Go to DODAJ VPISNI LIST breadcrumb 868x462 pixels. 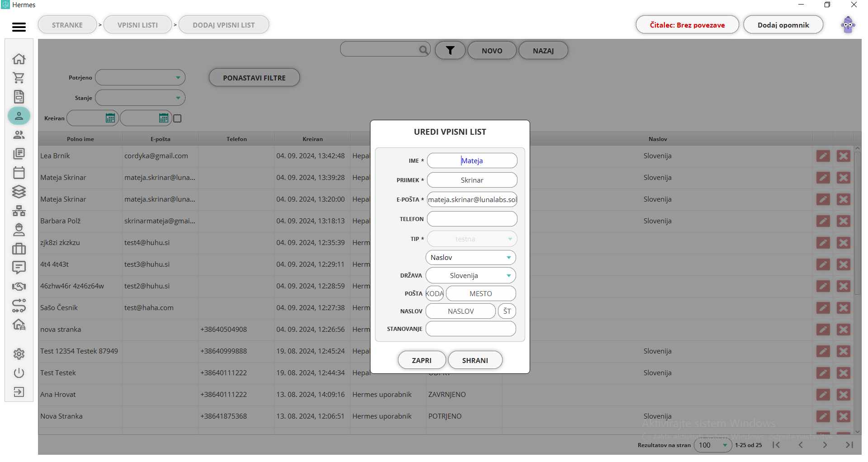224,25
